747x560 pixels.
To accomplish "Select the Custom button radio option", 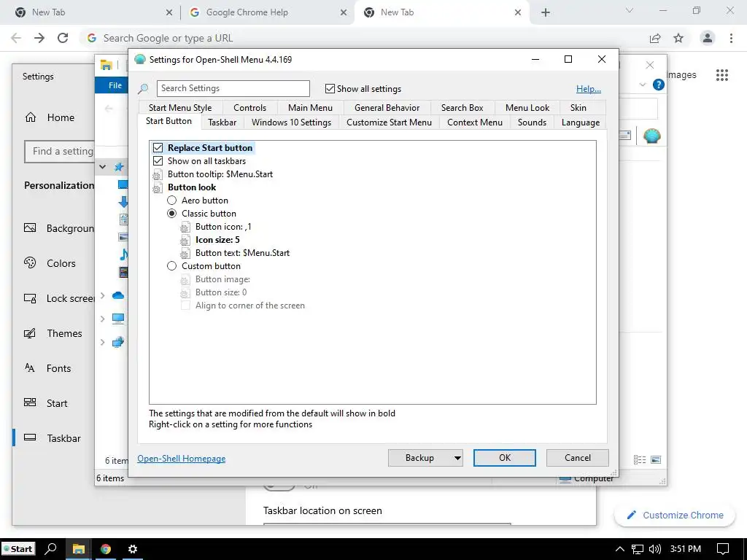I will [x=171, y=266].
